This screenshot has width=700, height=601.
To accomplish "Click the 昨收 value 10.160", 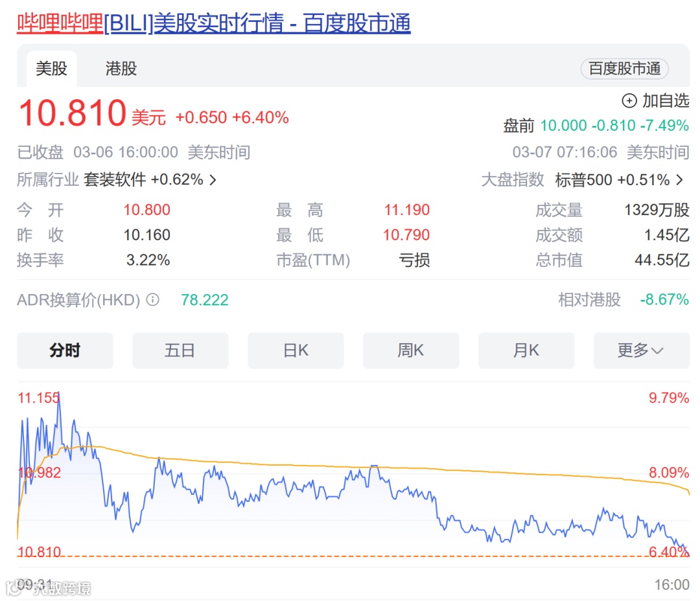I will pyautogui.click(x=147, y=234).
